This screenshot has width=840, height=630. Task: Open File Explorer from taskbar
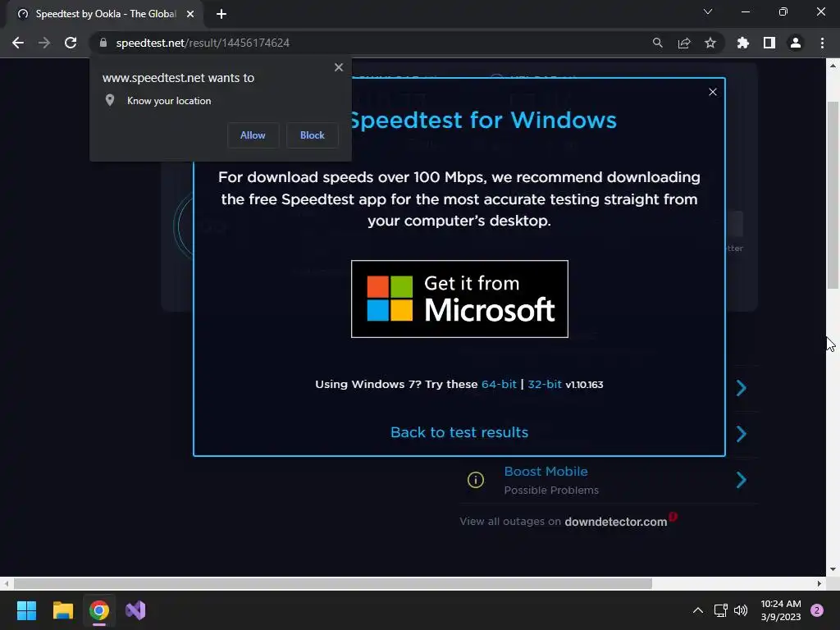(x=62, y=610)
